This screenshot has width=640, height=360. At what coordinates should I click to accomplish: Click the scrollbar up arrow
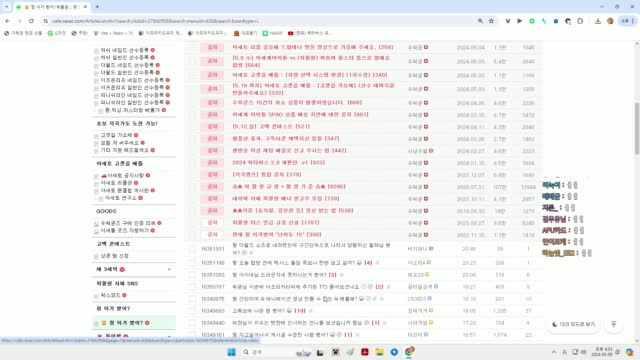point(637,44)
